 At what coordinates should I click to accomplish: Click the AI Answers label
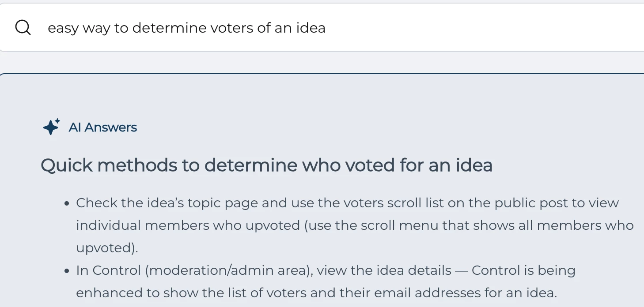point(103,127)
